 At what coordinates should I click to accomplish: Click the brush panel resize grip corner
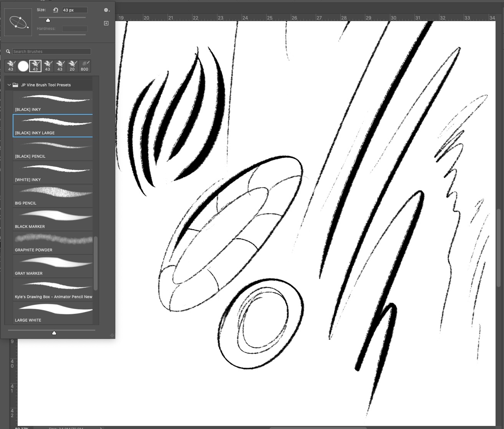[x=112, y=335]
